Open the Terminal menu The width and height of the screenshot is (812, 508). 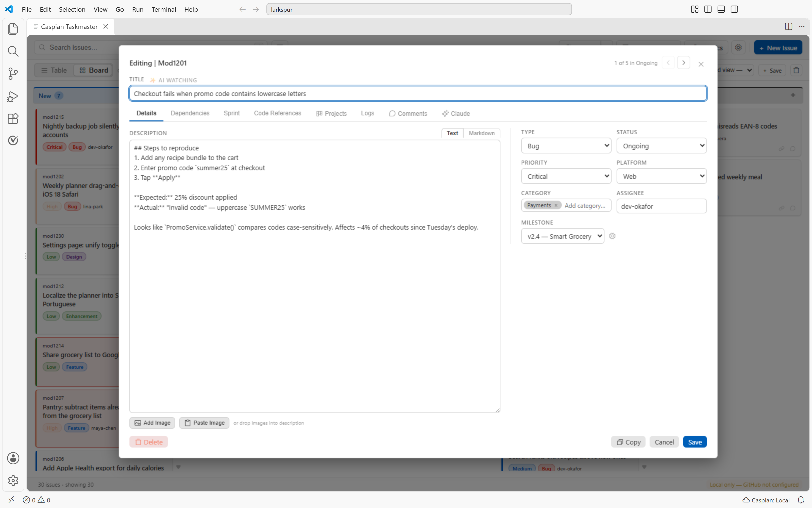[164, 9]
